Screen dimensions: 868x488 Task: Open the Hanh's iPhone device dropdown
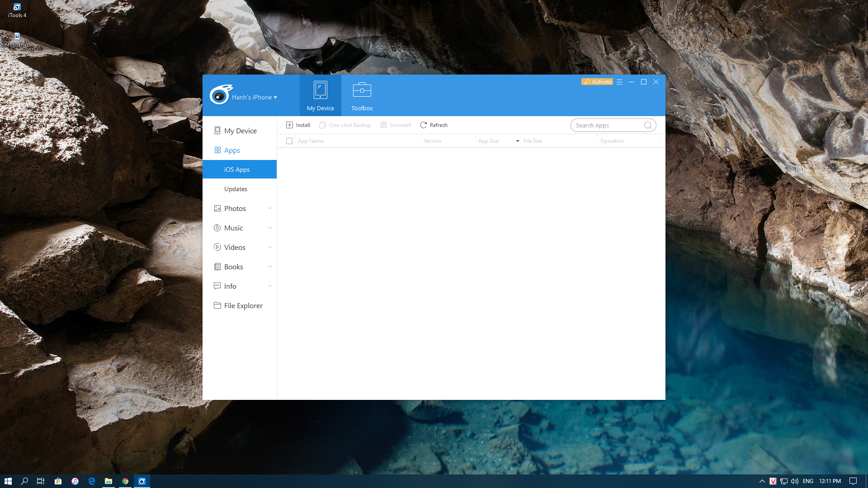(255, 97)
